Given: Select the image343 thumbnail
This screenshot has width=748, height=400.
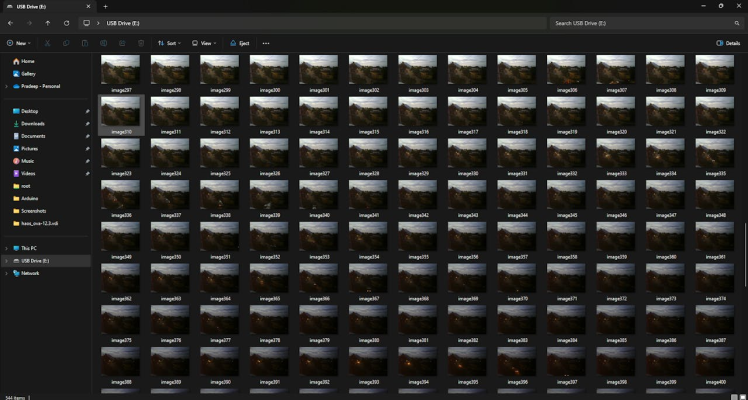Looking at the screenshot, I should [467, 195].
